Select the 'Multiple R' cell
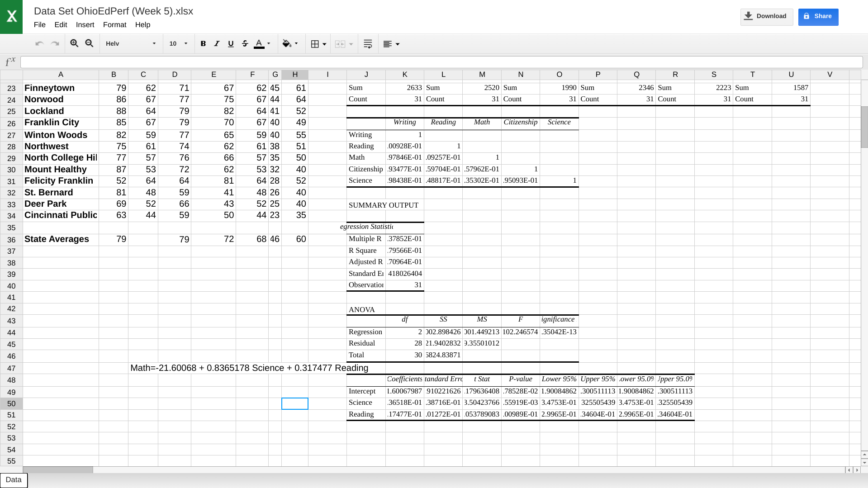The width and height of the screenshot is (868, 488). point(366,239)
